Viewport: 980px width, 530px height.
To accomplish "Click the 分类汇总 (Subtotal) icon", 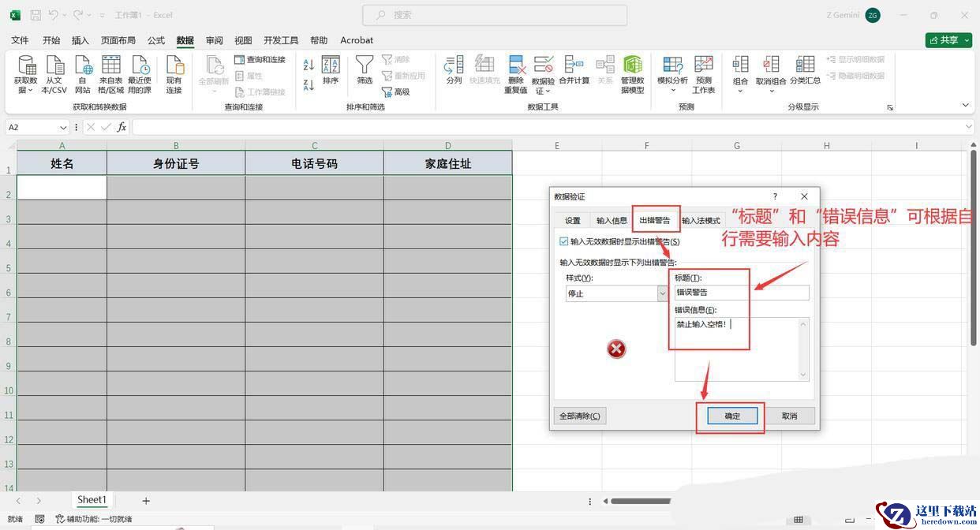I will tap(805, 71).
